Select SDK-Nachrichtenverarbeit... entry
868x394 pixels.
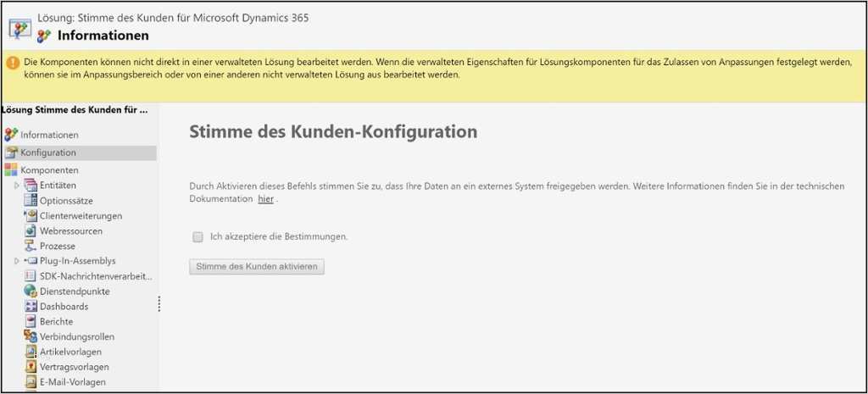[x=96, y=276]
